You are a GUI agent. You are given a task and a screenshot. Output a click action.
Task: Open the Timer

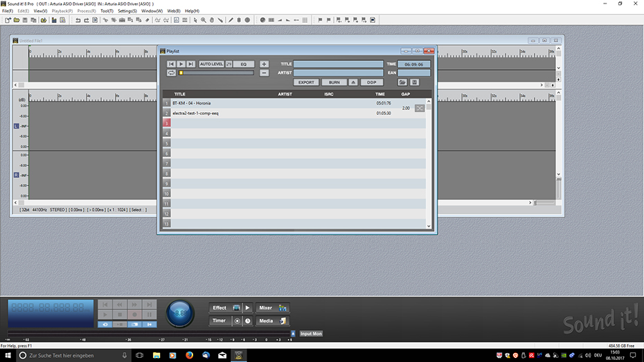(x=221, y=321)
